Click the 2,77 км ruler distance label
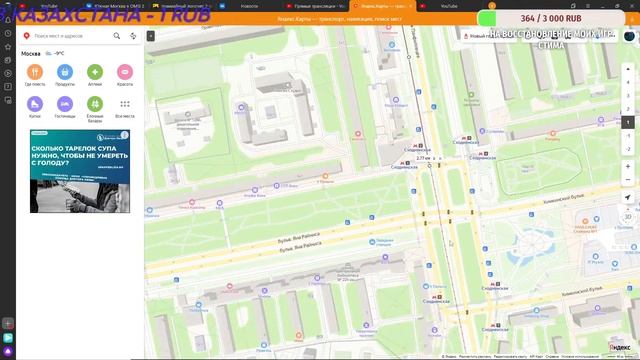 tap(423, 158)
